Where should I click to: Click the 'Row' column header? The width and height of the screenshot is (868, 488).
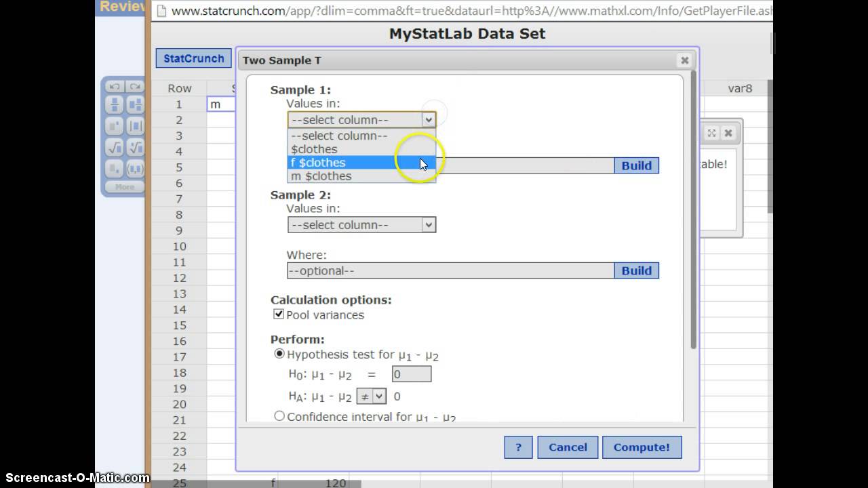(x=180, y=88)
